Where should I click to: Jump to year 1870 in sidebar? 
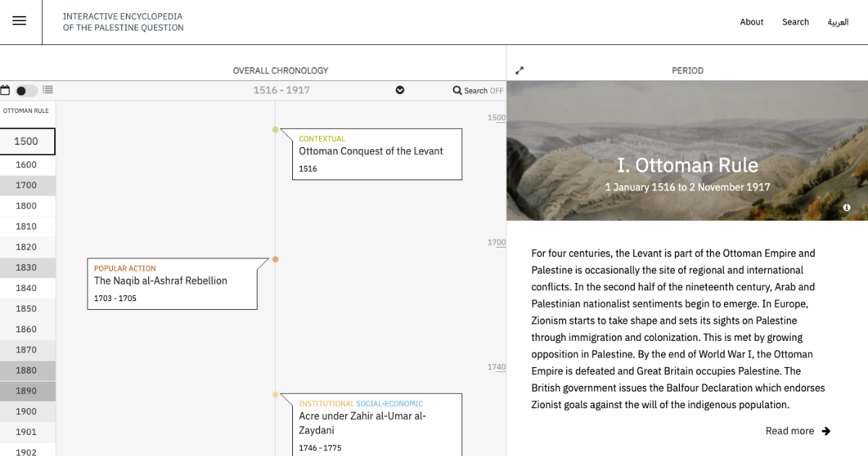[x=27, y=350]
